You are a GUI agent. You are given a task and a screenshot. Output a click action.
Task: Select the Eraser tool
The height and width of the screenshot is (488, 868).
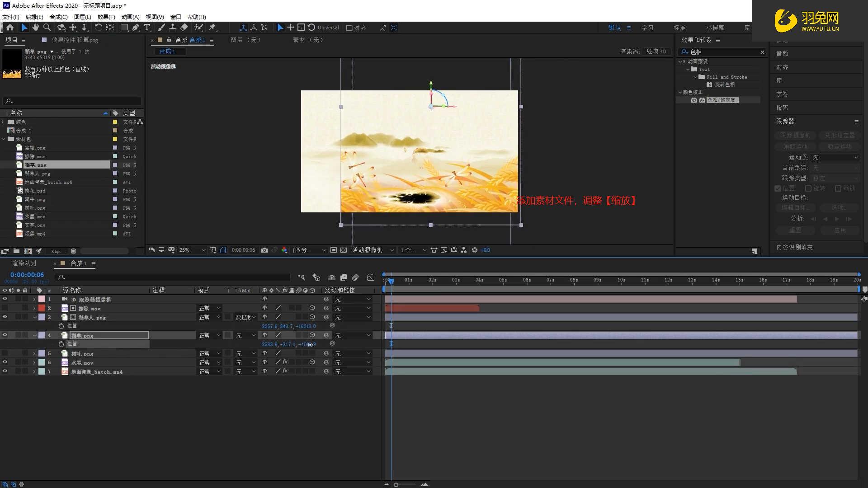click(x=184, y=28)
